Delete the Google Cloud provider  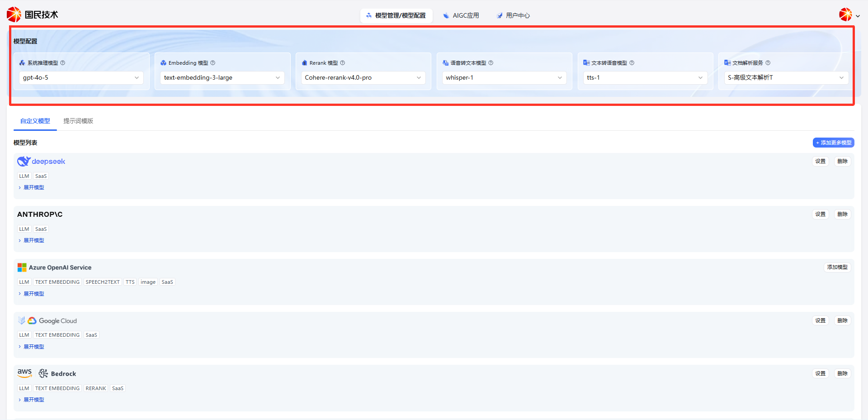pyautogui.click(x=843, y=320)
